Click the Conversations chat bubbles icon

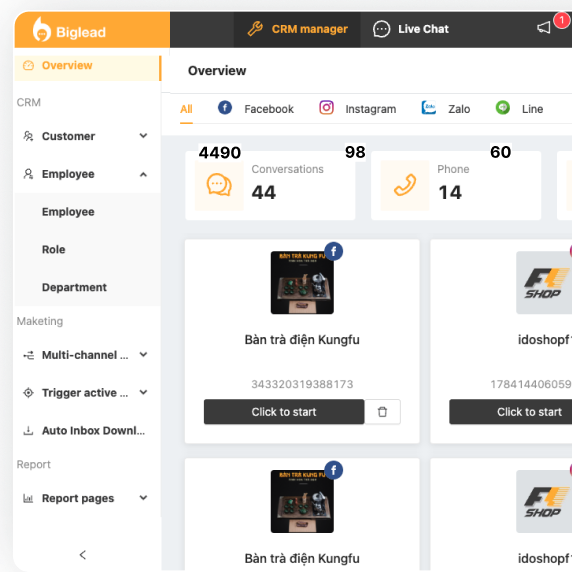tap(219, 185)
